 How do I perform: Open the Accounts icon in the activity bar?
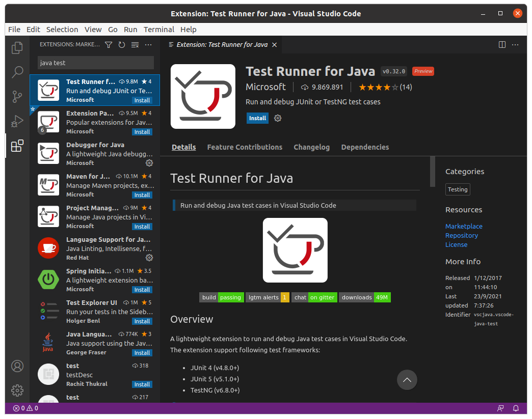coord(17,366)
